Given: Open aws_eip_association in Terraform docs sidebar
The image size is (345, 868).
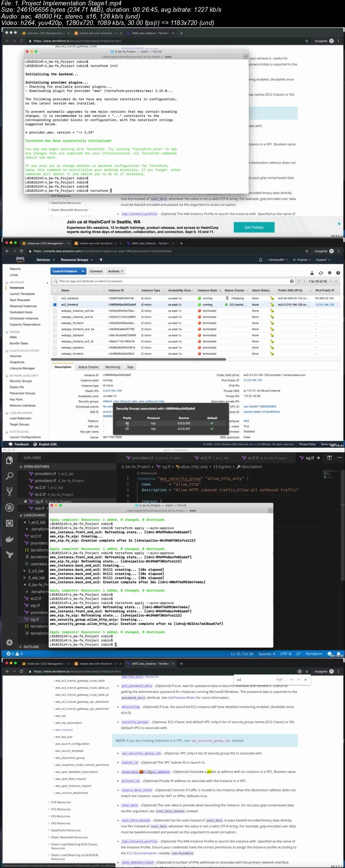Looking at the screenshot, I should pos(68,723).
